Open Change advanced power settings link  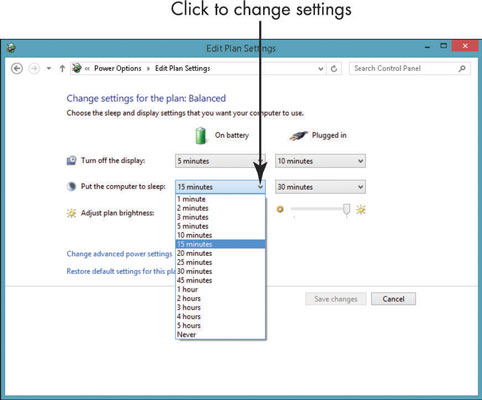pyautogui.click(x=119, y=254)
